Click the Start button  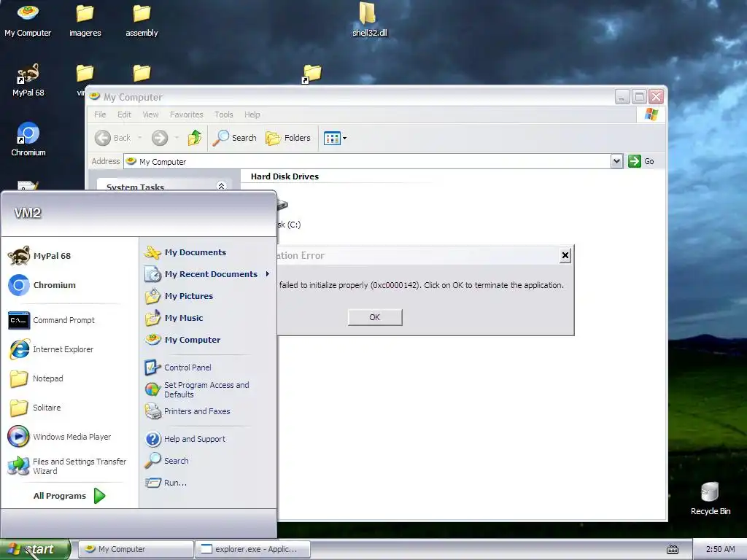click(x=35, y=549)
